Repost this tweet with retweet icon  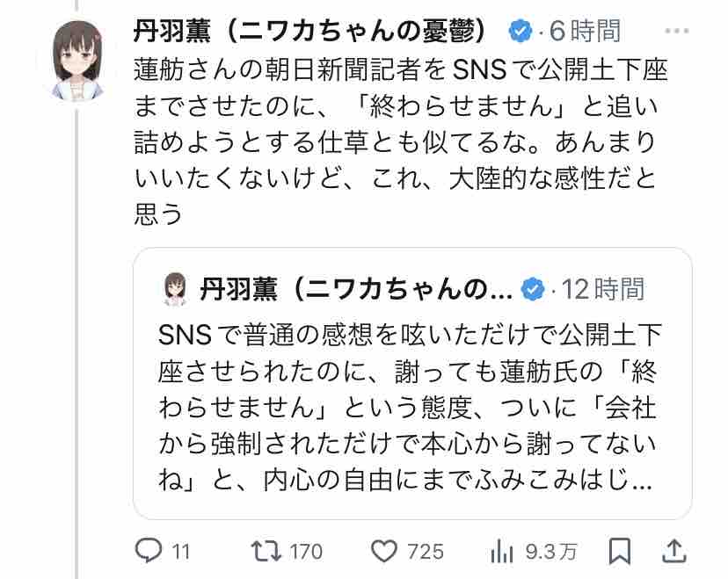264,551
